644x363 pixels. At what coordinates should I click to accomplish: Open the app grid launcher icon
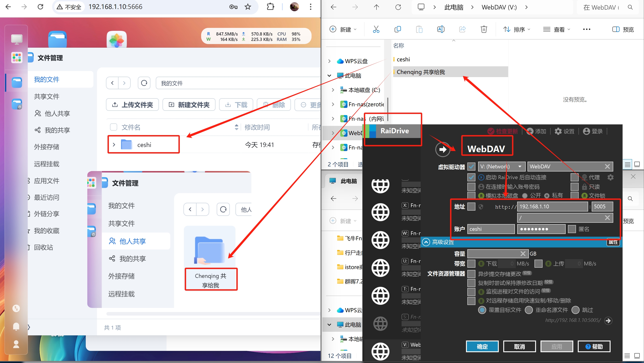17,57
